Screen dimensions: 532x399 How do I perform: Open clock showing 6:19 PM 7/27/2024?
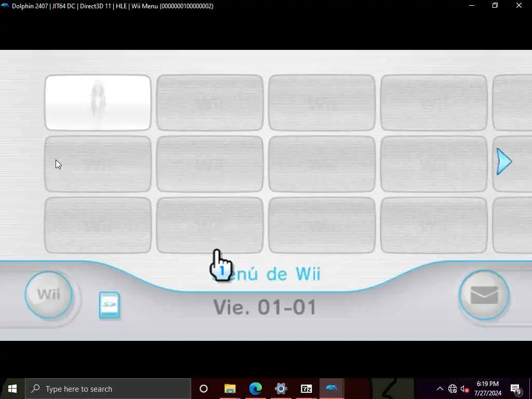(x=487, y=389)
